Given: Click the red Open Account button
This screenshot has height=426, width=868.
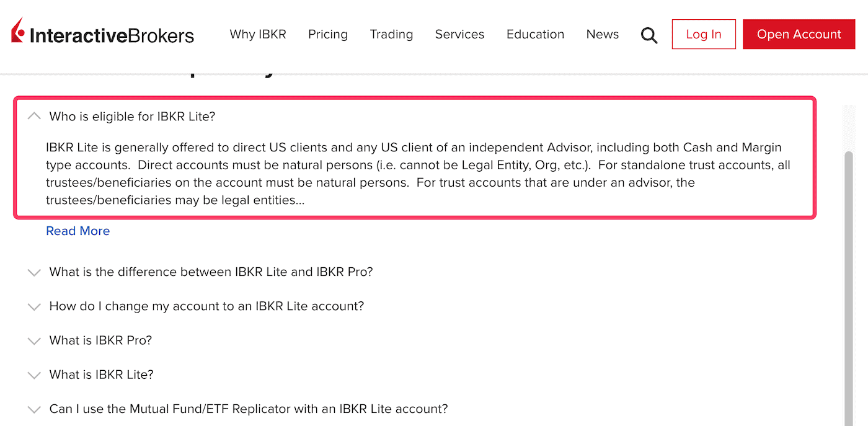Looking at the screenshot, I should pos(799,34).
